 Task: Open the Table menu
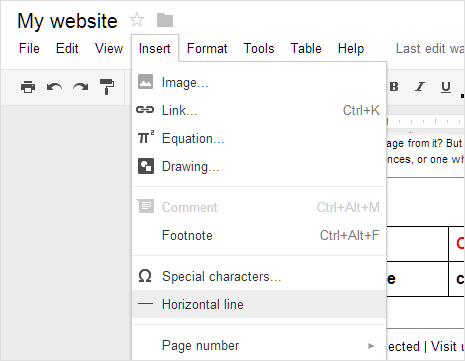pyautogui.click(x=306, y=49)
